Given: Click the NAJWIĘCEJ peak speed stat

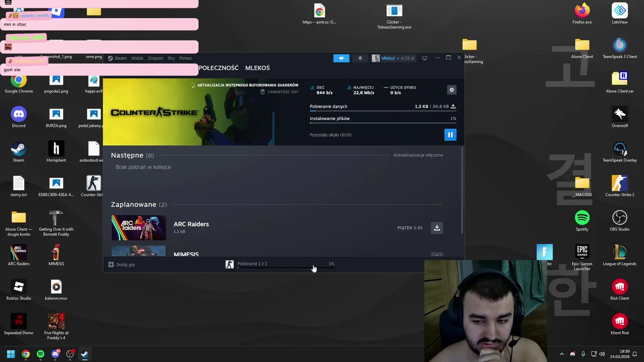Looking at the screenshot, I should click(x=360, y=90).
